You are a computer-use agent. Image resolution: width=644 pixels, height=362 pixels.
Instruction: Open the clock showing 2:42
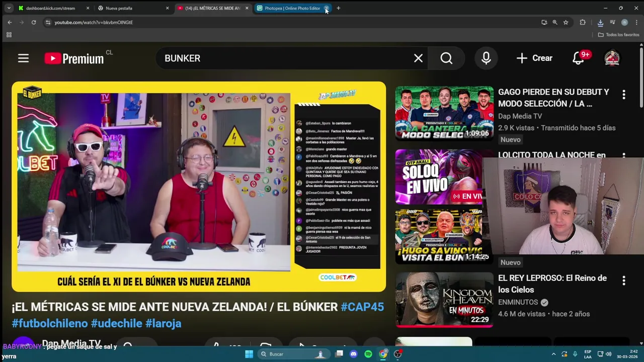[627, 354]
